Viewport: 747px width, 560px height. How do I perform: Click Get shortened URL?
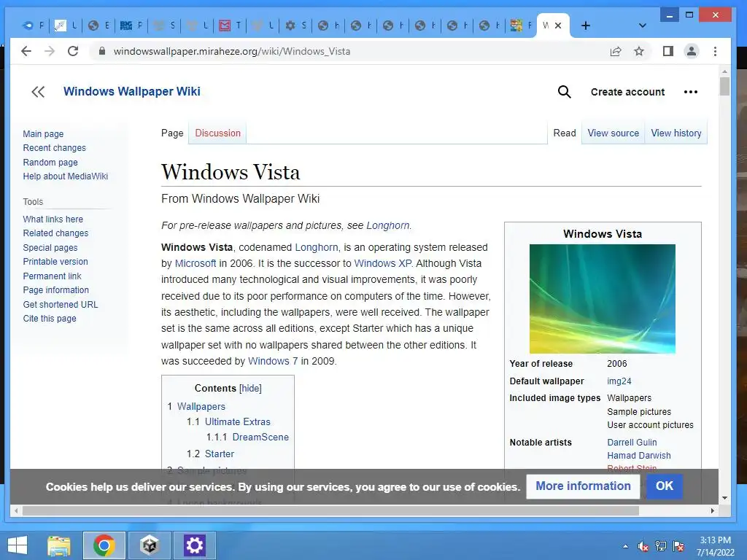tap(60, 304)
